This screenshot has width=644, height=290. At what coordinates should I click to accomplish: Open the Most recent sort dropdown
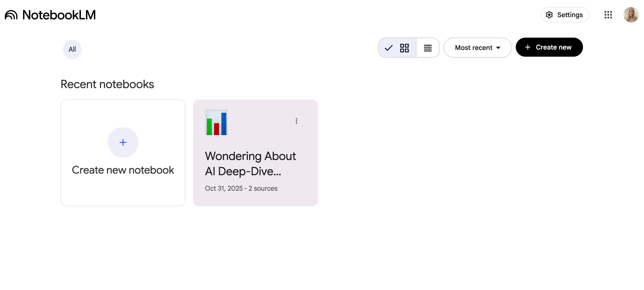[473, 48]
